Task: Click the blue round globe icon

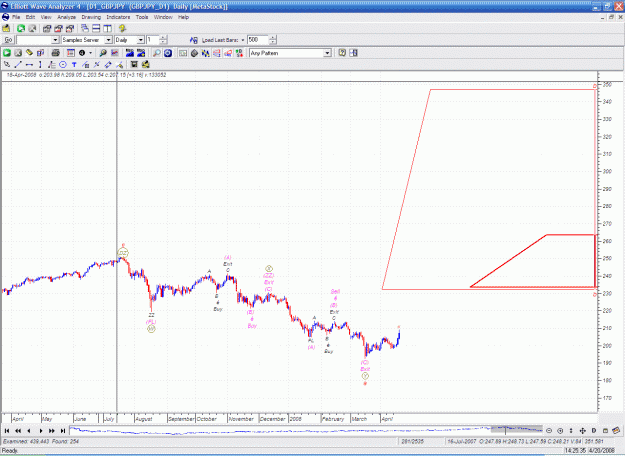Action: click(x=168, y=53)
